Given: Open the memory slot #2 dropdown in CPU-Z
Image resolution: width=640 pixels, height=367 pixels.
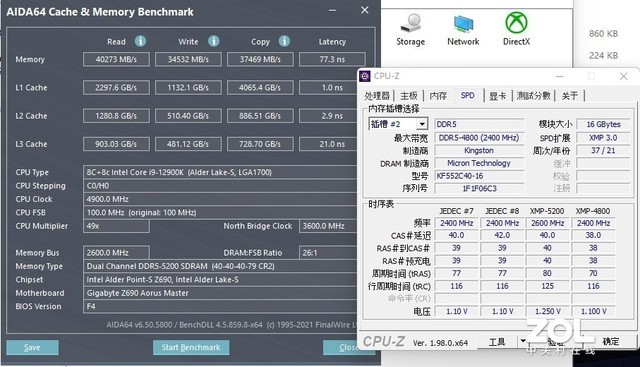Looking at the screenshot, I should (422, 124).
